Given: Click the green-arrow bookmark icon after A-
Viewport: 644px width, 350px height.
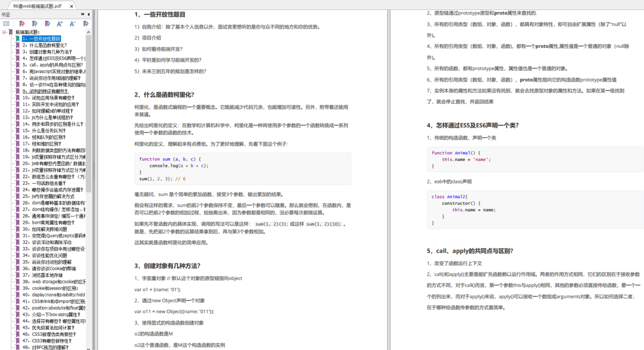Looking at the screenshot, I should click(x=86, y=24).
